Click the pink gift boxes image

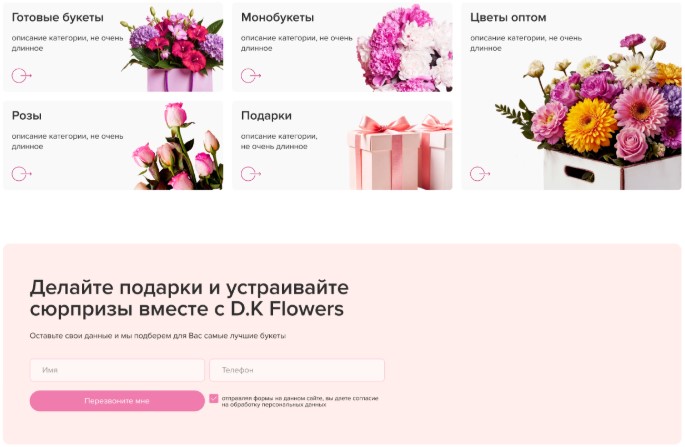tap(400, 152)
